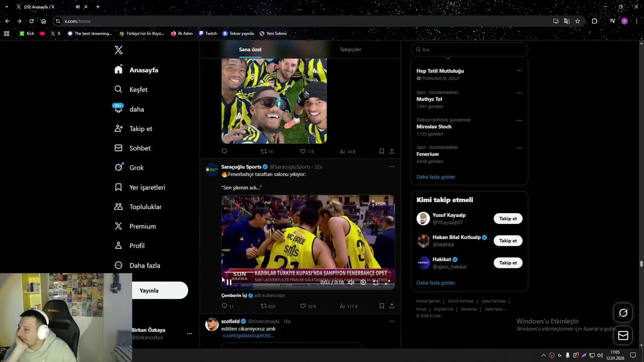This screenshot has height=362, width=644.
Task: Bookmark the Fenerbahçe selfie post
Action: tap(381, 151)
